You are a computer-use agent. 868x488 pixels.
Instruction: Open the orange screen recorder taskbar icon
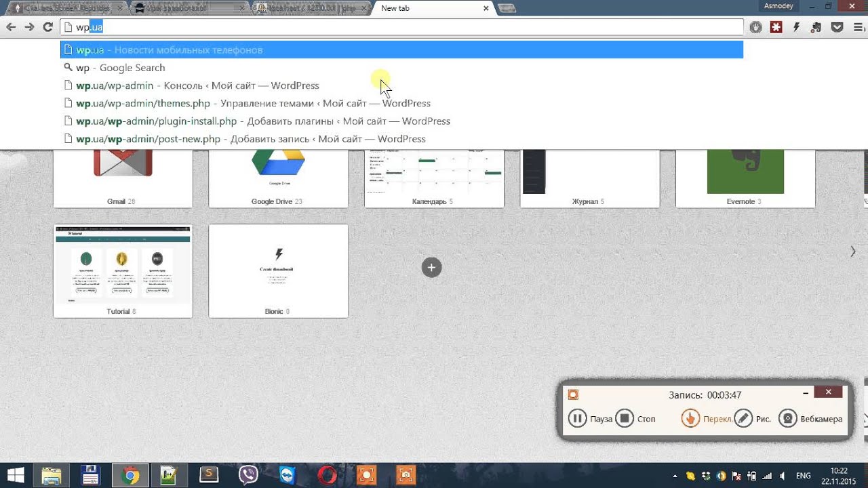(366, 475)
